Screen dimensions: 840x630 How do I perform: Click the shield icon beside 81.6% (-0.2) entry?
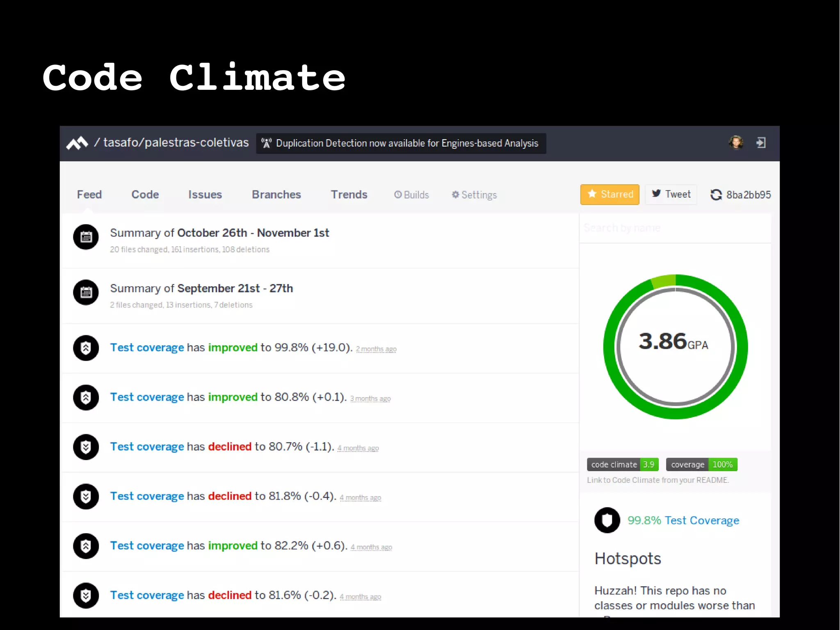pos(86,596)
